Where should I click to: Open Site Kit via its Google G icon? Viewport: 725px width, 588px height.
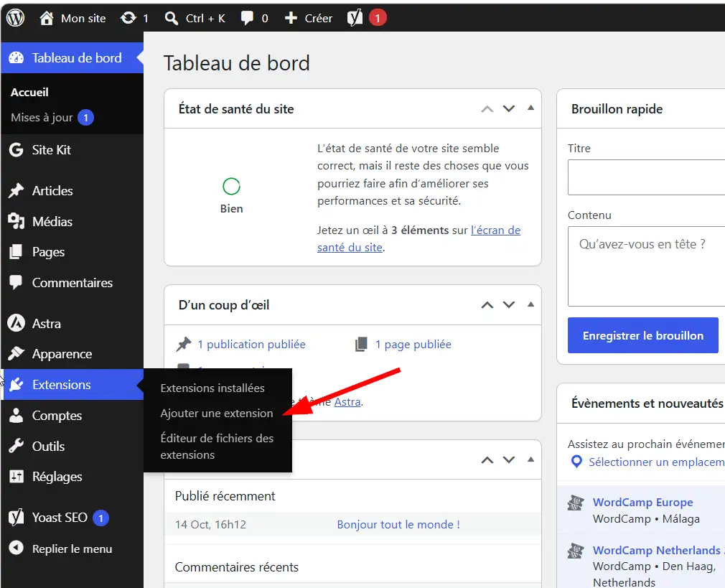[17, 150]
